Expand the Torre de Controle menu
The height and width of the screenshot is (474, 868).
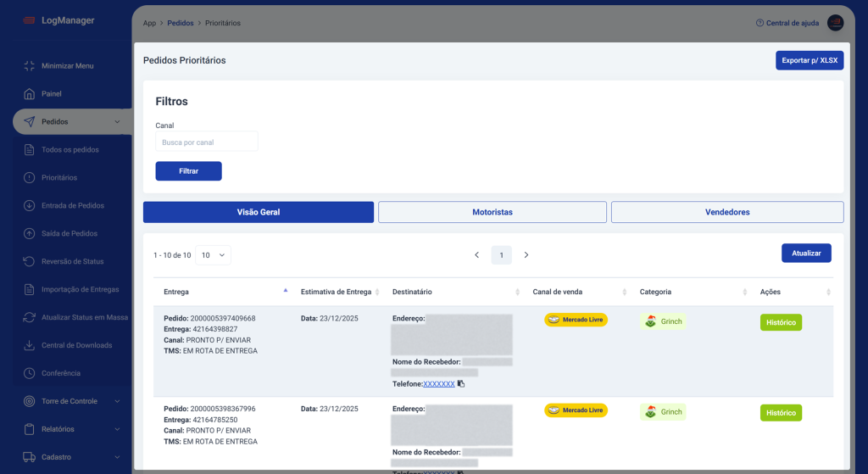click(x=117, y=402)
